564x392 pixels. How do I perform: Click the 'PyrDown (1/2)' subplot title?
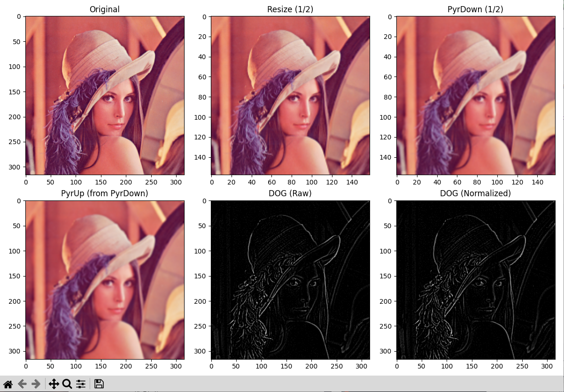(476, 9)
